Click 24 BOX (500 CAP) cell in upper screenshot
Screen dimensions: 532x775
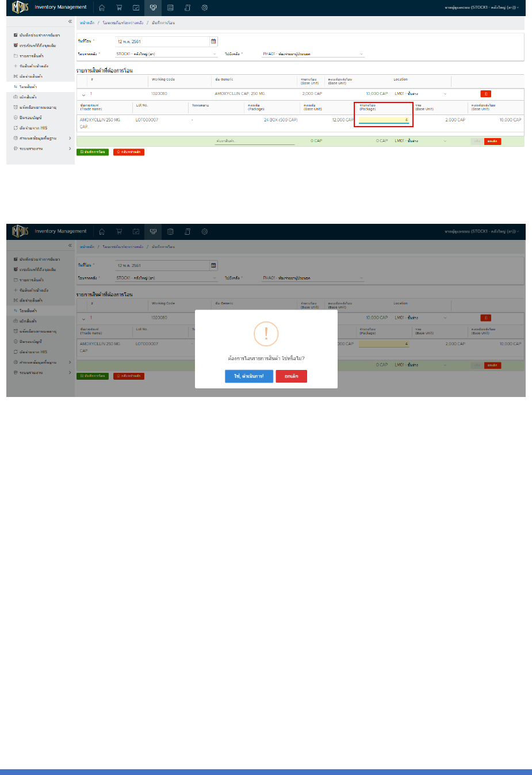(x=281, y=120)
